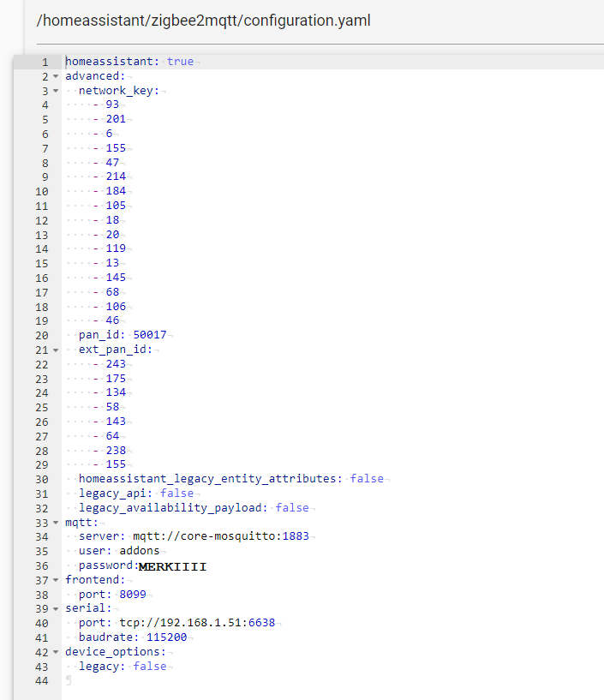Place cursor on the 'true' value of homeassistant
Image resolution: width=604 pixels, height=700 pixels.
pos(180,62)
